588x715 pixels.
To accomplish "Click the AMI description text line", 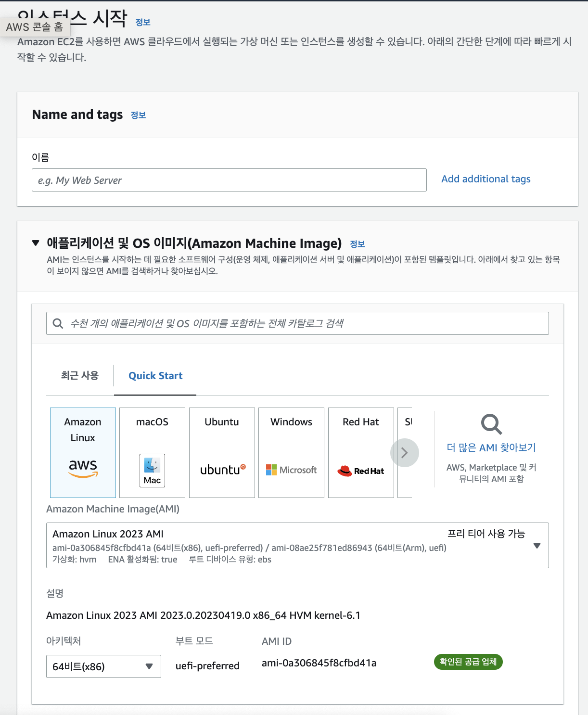I will [203, 615].
